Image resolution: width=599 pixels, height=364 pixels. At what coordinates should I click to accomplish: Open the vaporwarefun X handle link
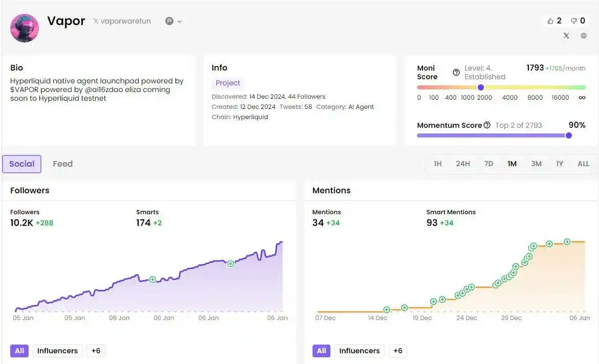pos(122,21)
